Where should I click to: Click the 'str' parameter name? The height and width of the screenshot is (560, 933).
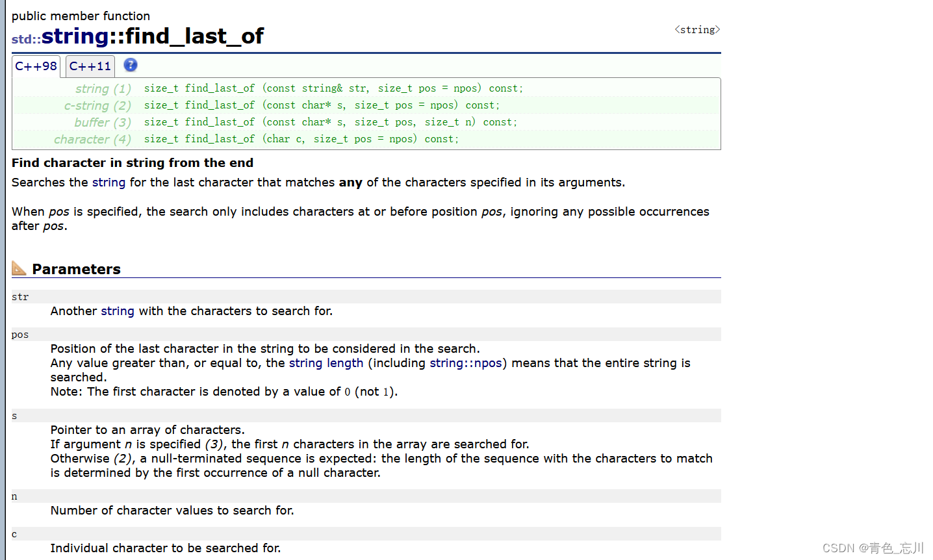click(20, 297)
